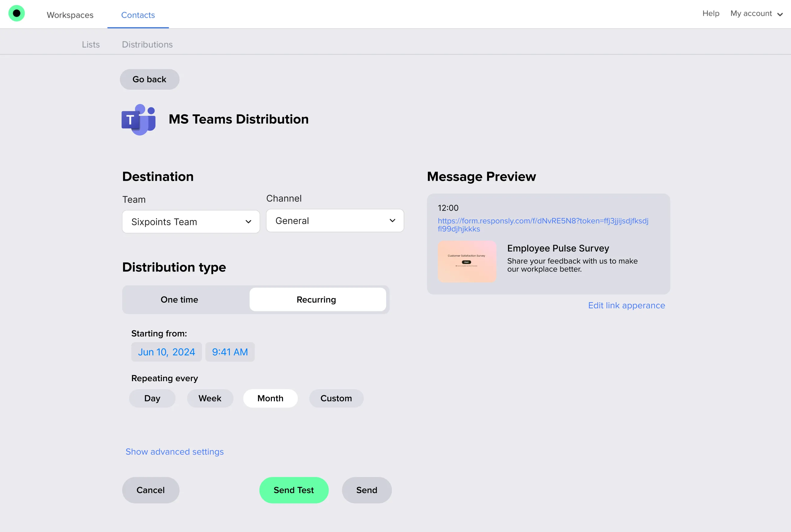Open the My account dropdown
This screenshot has width=791, height=532.
tap(757, 14)
